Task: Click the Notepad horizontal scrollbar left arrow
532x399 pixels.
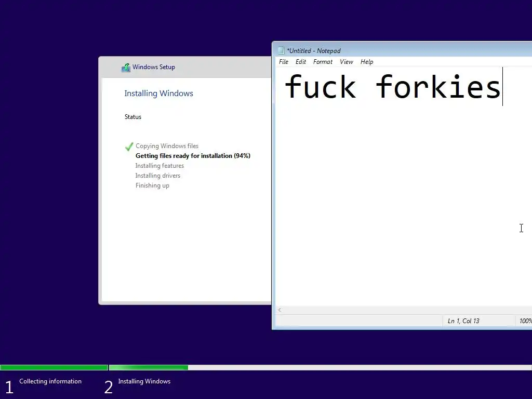Action: point(280,310)
